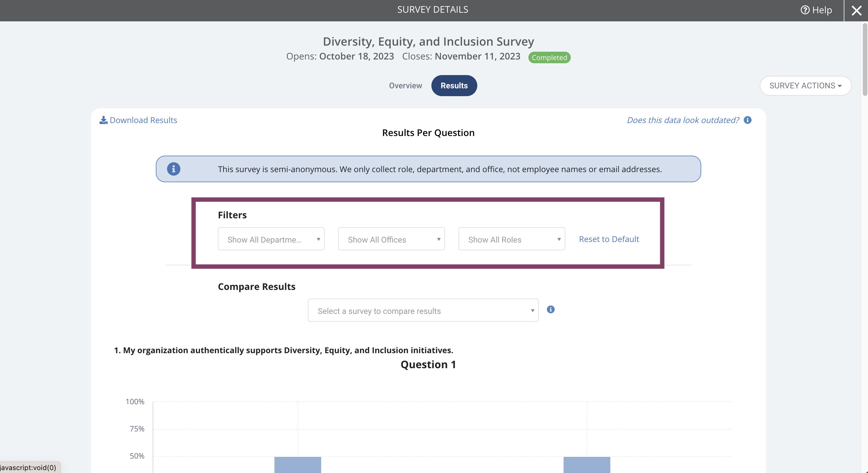Select the Results tab

click(x=454, y=86)
